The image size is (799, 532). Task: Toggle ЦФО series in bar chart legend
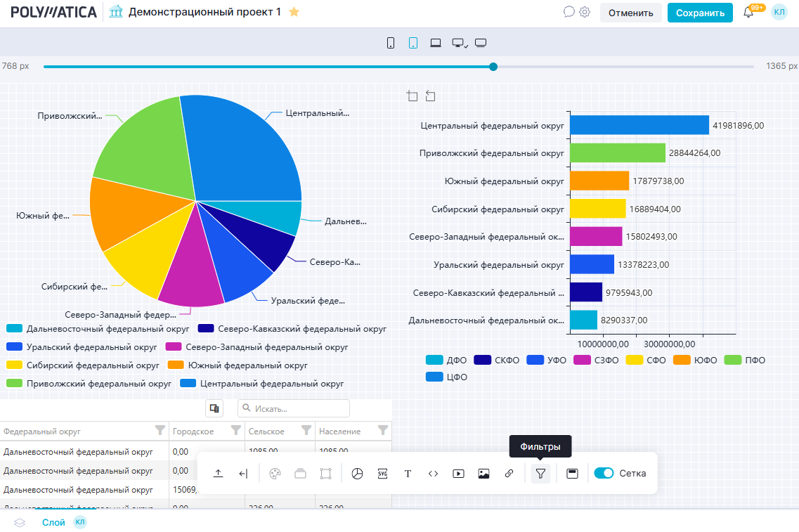pos(447,377)
